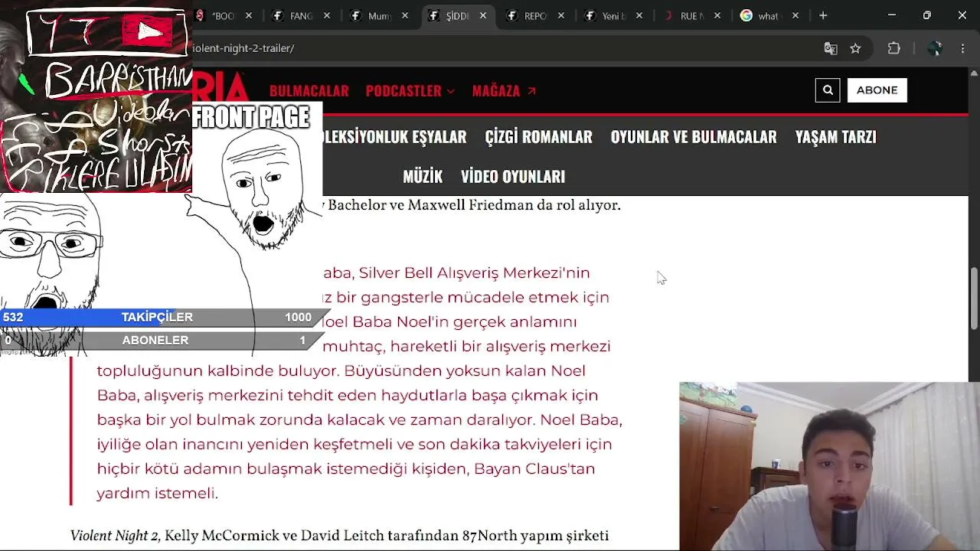The image size is (980, 551).
Task: Click the page vertical scrollbar thumb
Action: pyautogui.click(x=974, y=298)
